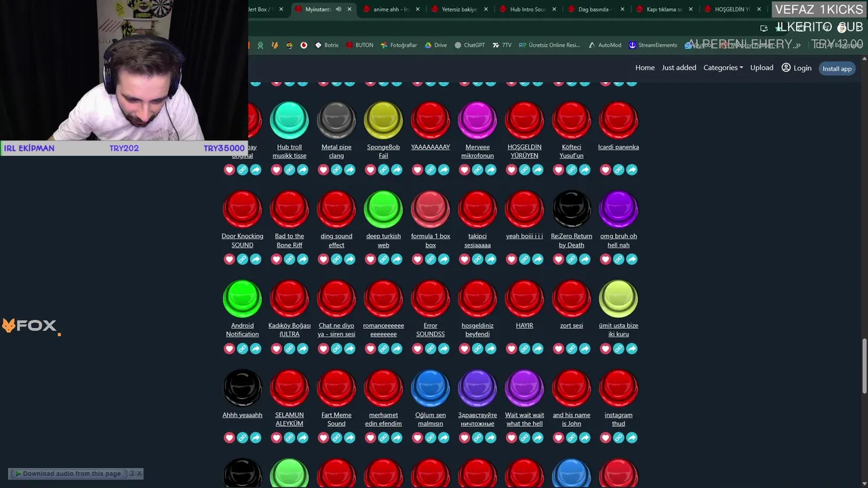Favorite the deep turkish web sound

[x=370, y=260]
